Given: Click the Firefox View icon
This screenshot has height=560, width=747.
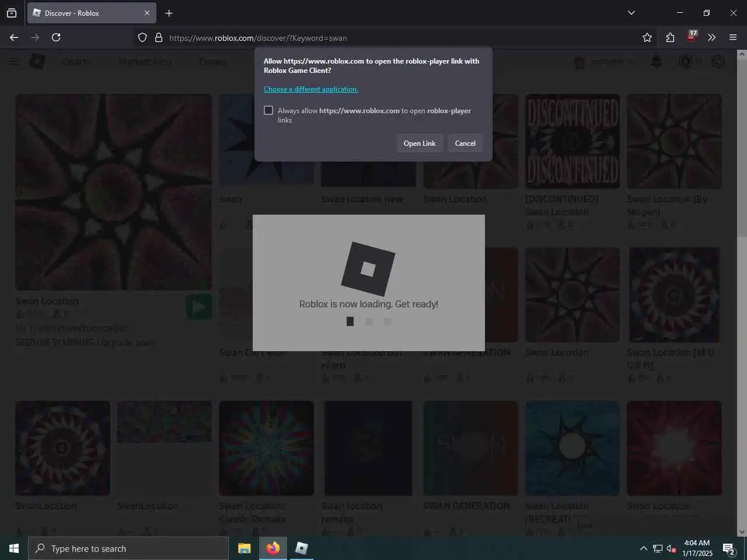Looking at the screenshot, I should [12, 13].
